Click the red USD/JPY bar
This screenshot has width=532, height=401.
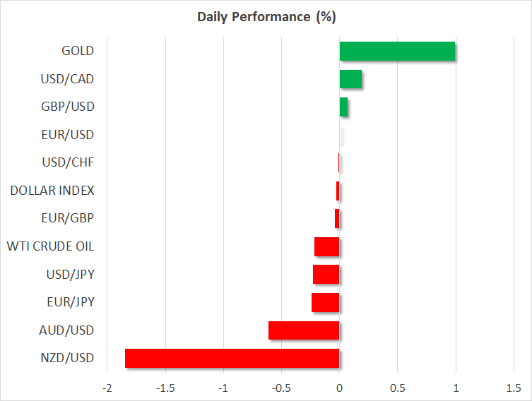coord(326,275)
